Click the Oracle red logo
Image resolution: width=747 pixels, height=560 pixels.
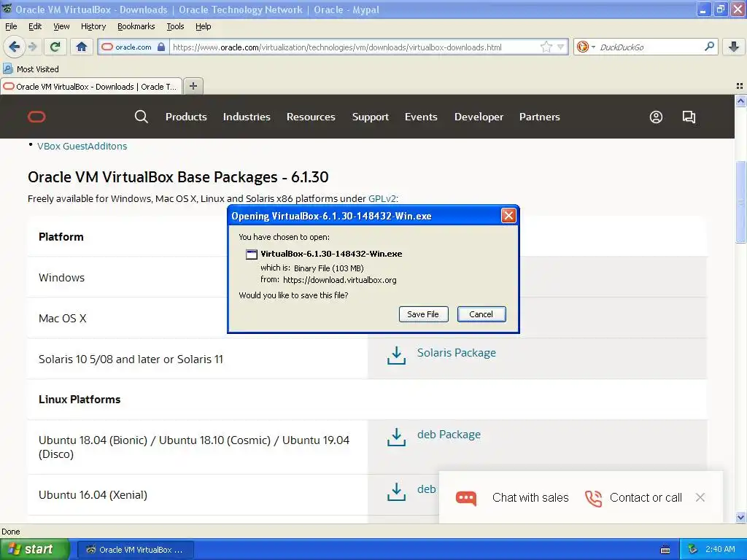pos(36,117)
